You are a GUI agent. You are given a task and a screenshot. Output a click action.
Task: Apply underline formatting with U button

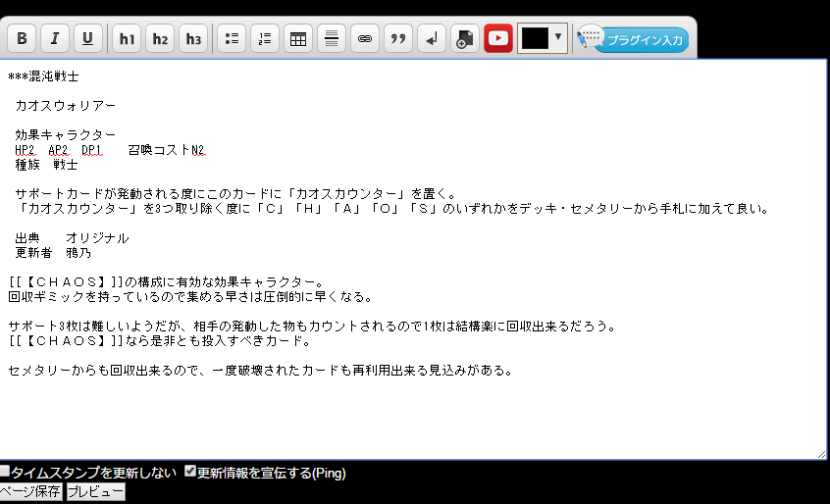88,38
